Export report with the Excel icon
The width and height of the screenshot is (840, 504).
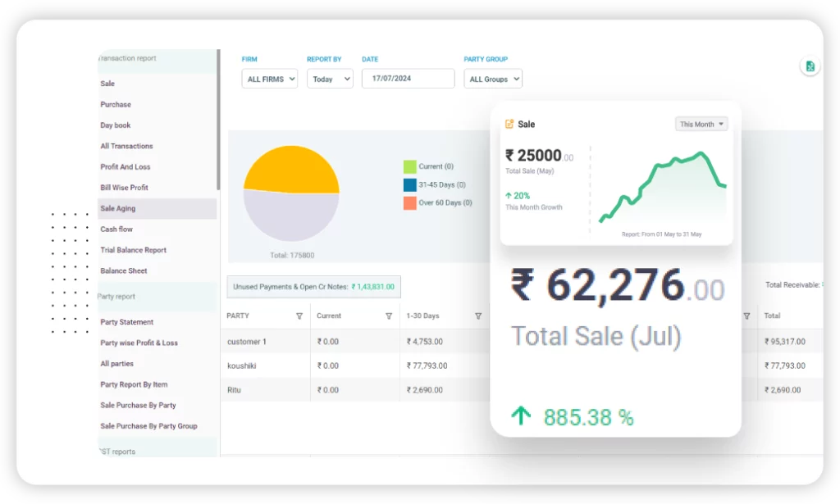(x=810, y=66)
